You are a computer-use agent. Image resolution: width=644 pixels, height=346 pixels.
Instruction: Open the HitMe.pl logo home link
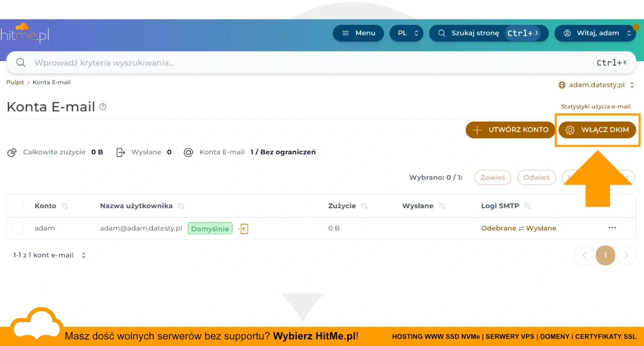[25, 33]
